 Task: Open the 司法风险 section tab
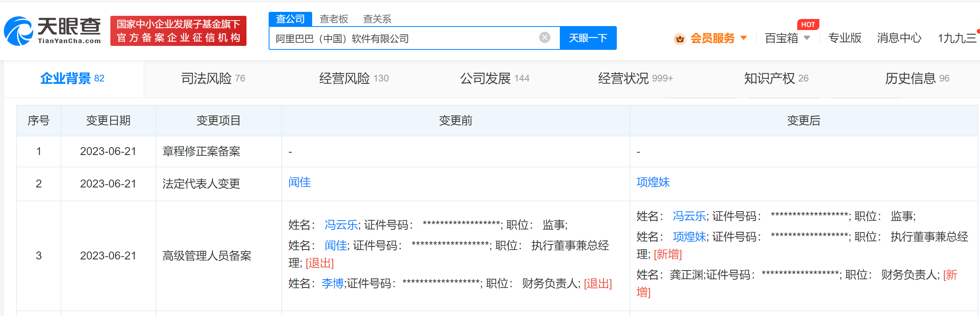[213, 78]
